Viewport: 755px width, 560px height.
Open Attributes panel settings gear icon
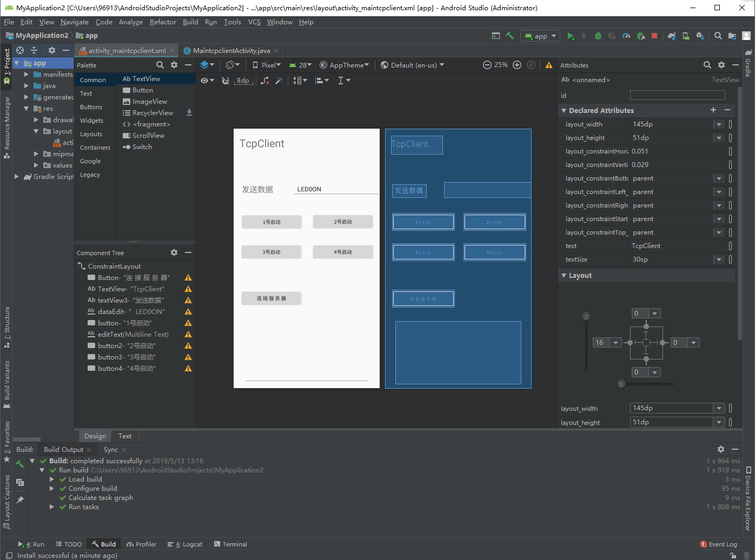[x=721, y=65]
